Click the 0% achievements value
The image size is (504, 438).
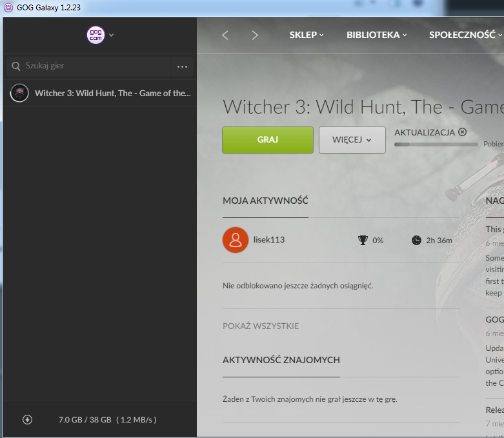[x=378, y=241]
